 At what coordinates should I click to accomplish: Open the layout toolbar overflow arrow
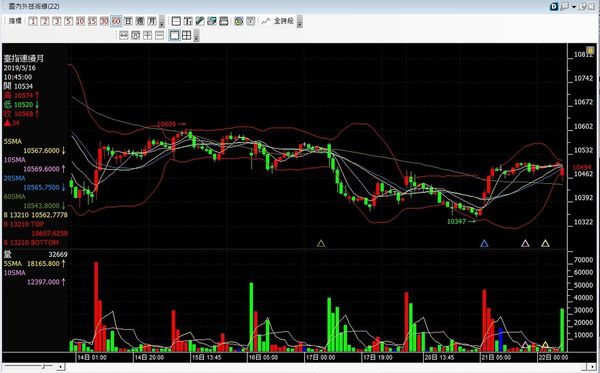click(196, 36)
